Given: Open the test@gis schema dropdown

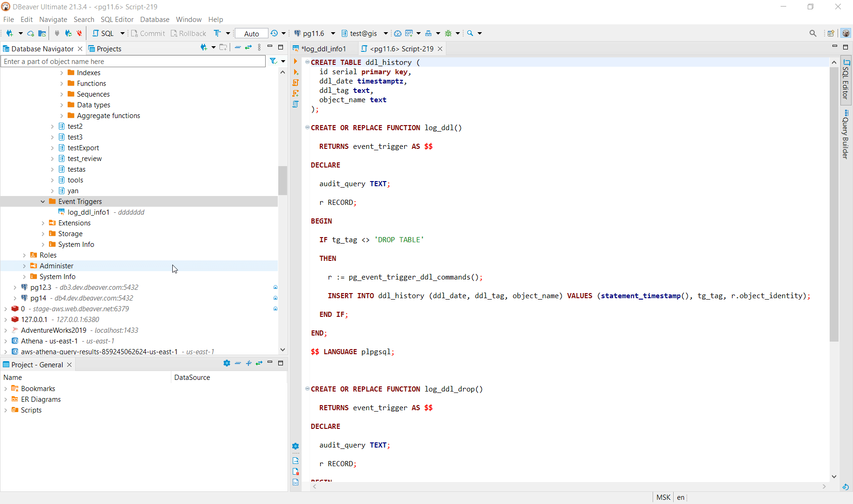Looking at the screenshot, I should point(386,33).
